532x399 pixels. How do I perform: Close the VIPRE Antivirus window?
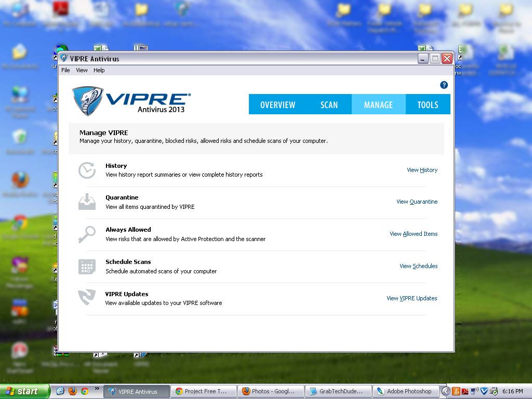(447, 59)
